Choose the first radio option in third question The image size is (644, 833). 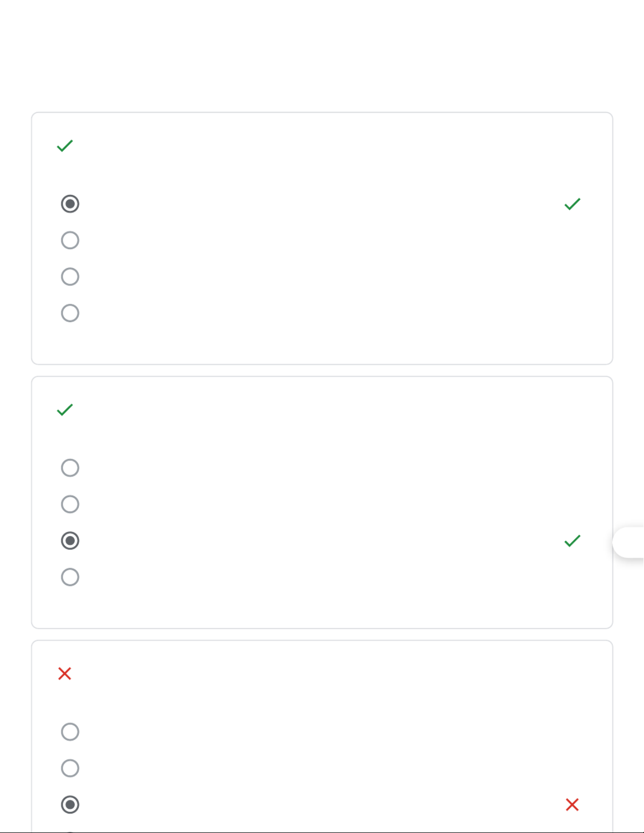pyautogui.click(x=70, y=732)
